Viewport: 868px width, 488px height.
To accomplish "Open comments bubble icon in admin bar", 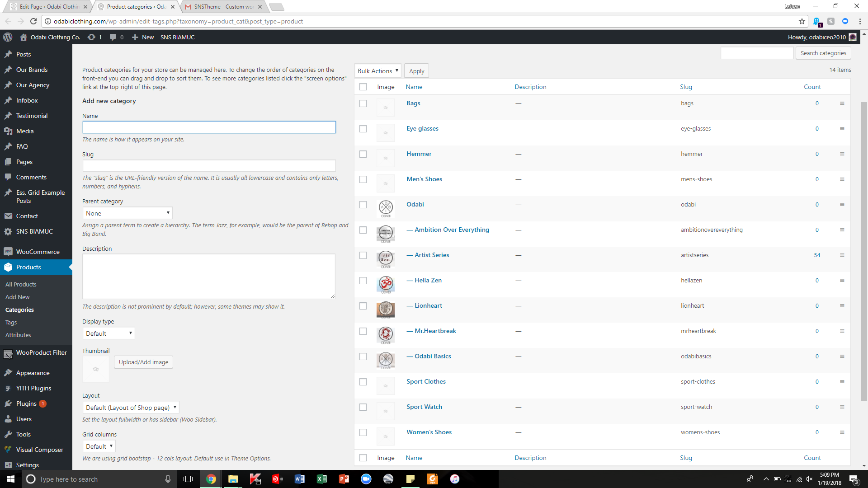I will 113,37.
